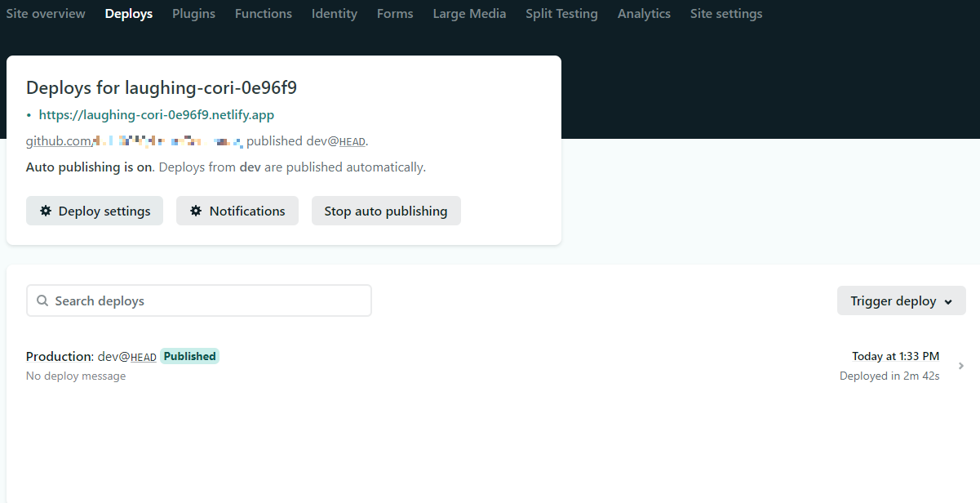
Task: Open the laughing-cori-0e96f9.netlify.app link
Action: click(x=157, y=115)
